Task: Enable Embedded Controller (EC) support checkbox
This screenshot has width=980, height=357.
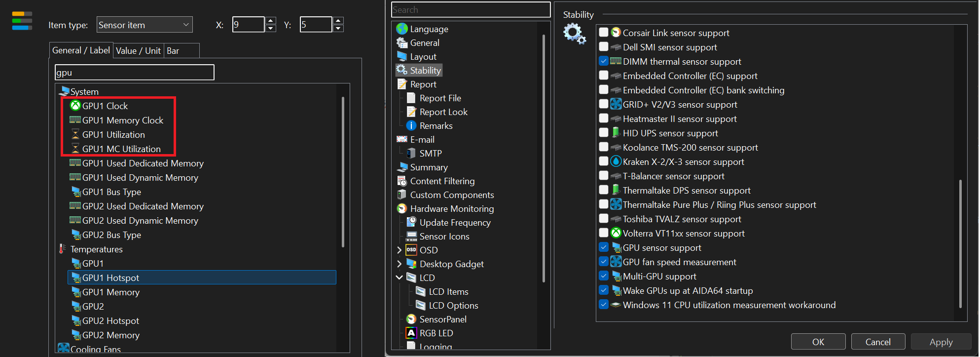Action: tap(604, 76)
